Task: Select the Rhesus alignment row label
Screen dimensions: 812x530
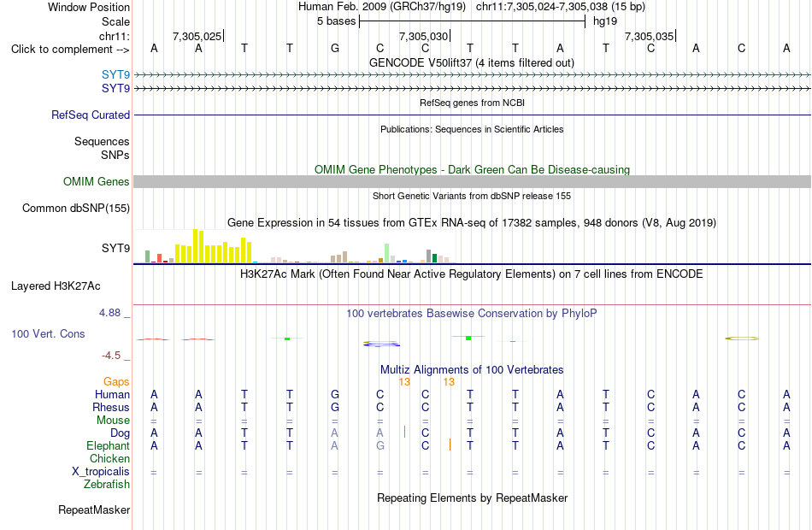Action: coord(111,408)
